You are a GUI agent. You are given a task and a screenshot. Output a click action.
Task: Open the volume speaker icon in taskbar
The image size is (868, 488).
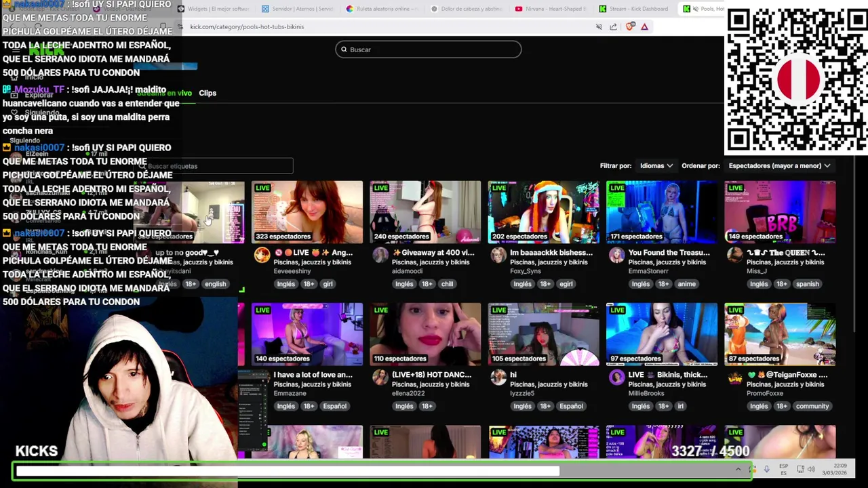[811, 469]
